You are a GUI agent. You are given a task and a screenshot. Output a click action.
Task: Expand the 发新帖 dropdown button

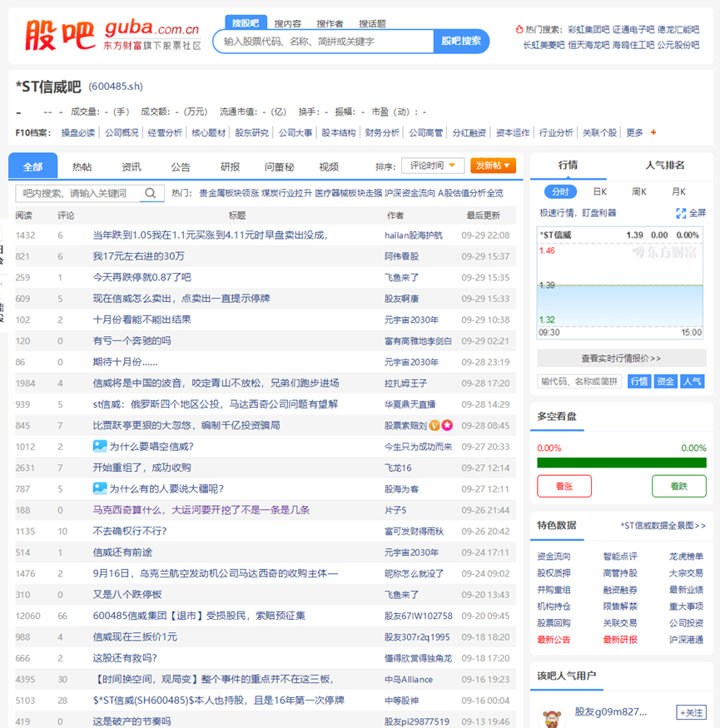(493, 166)
